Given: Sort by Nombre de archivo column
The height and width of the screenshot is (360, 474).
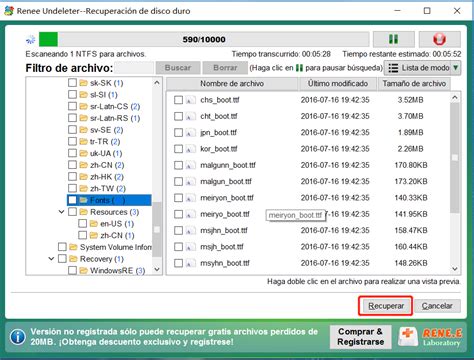Looking at the screenshot, I should click(x=232, y=84).
